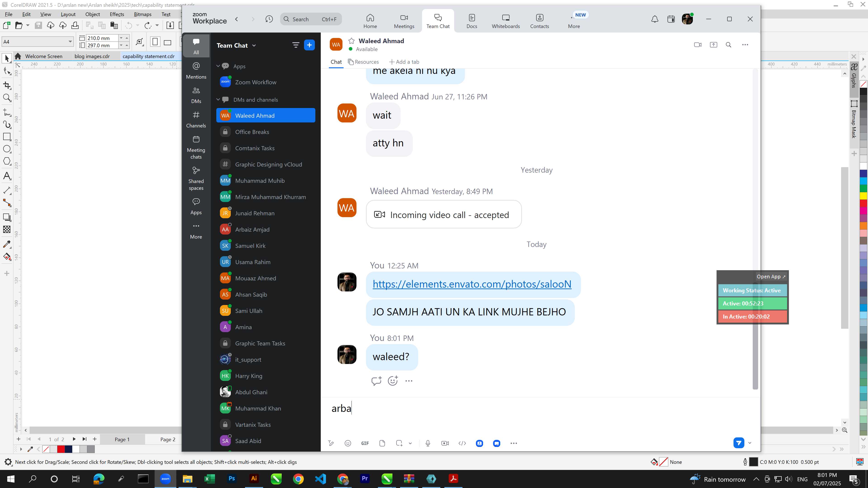Open the Zoom history clock icon
The image size is (868, 488).
[269, 19]
